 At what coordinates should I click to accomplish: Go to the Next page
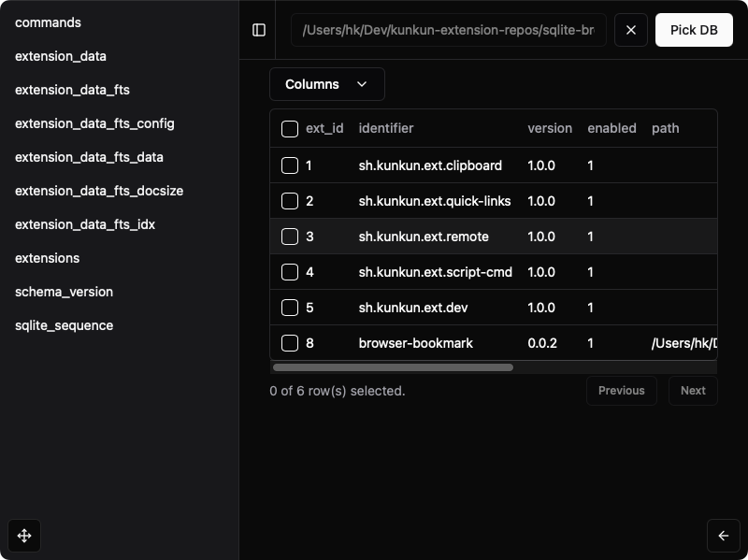[693, 391]
